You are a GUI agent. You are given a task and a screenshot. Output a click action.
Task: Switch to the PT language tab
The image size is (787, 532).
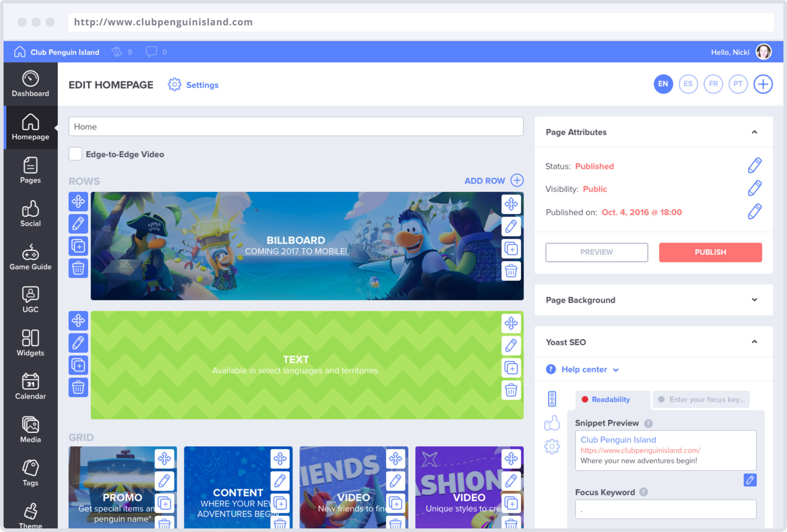pos(738,84)
